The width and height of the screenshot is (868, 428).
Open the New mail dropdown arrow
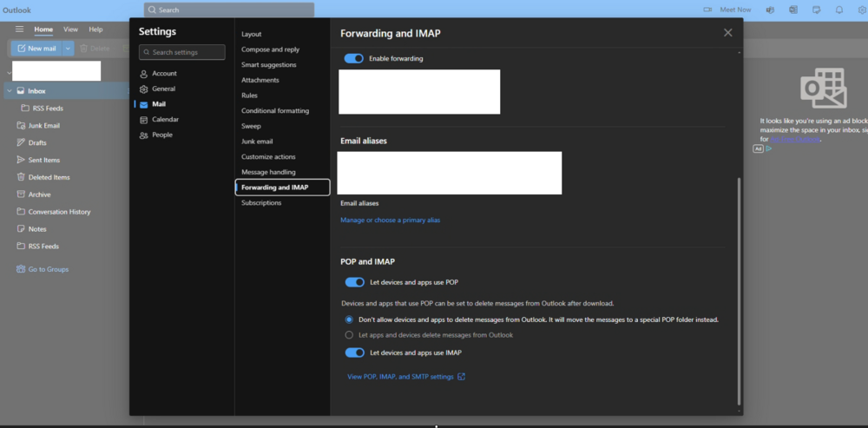click(x=68, y=49)
